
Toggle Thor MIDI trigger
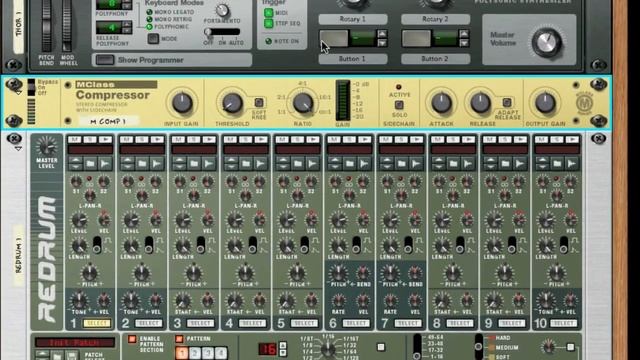(x=269, y=13)
